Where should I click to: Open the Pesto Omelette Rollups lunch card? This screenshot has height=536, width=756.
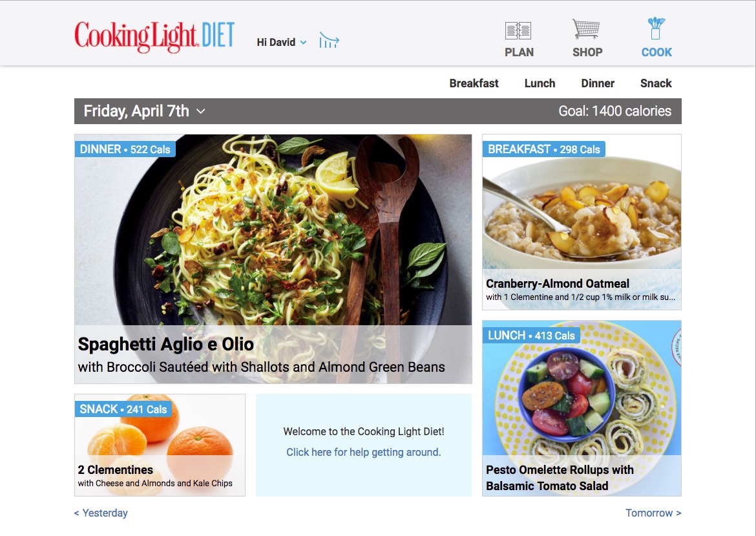click(x=582, y=408)
